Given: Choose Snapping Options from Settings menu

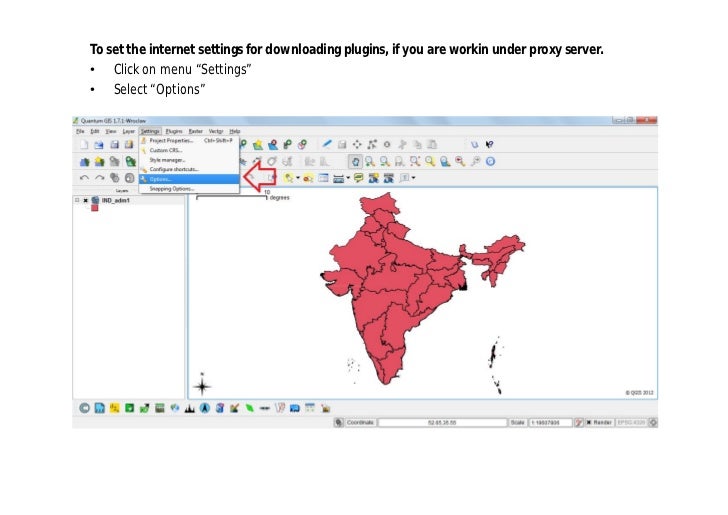Looking at the screenshot, I should tap(189, 189).
